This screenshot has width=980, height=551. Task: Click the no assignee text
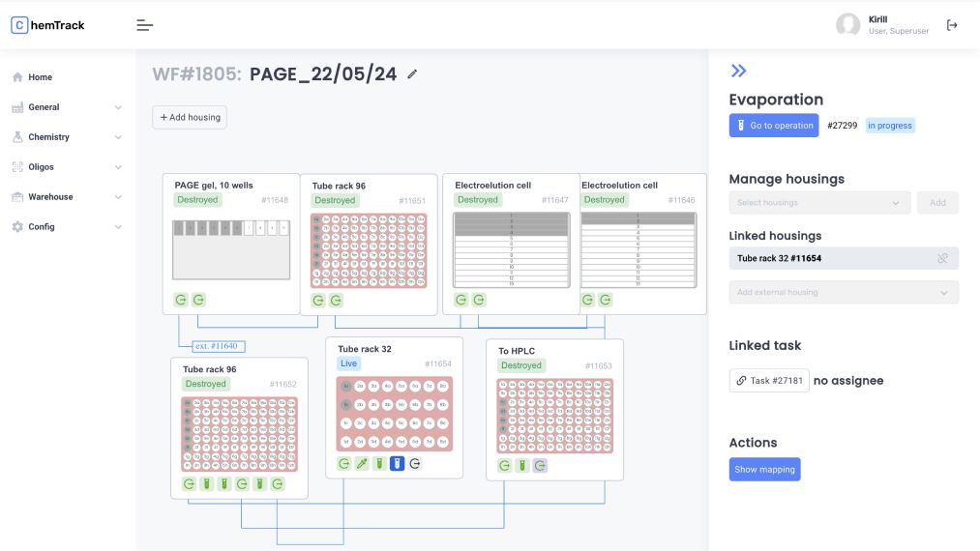pos(848,381)
